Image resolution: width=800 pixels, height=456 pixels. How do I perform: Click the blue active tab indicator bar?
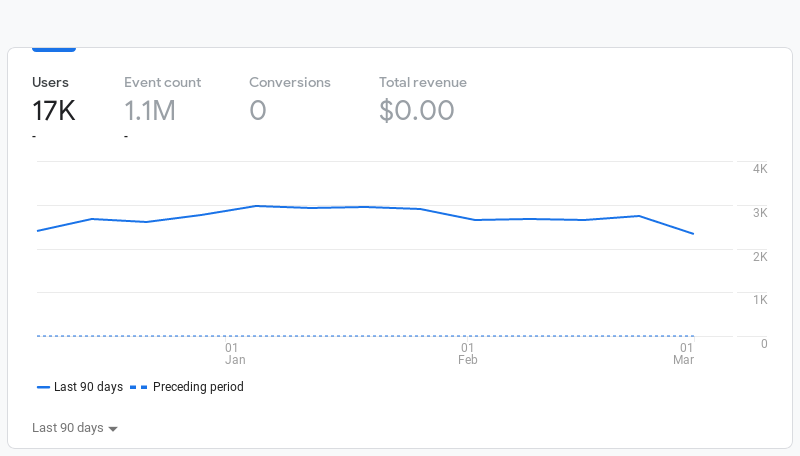point(54,49)
